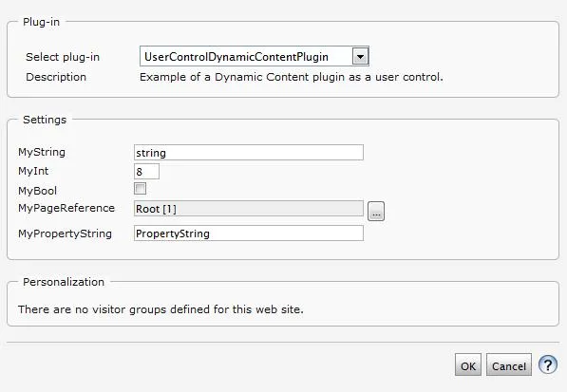This screenshot has height=392, width=567.
Task: Focus the MyPropertyString text field
Action: point(249,233)
